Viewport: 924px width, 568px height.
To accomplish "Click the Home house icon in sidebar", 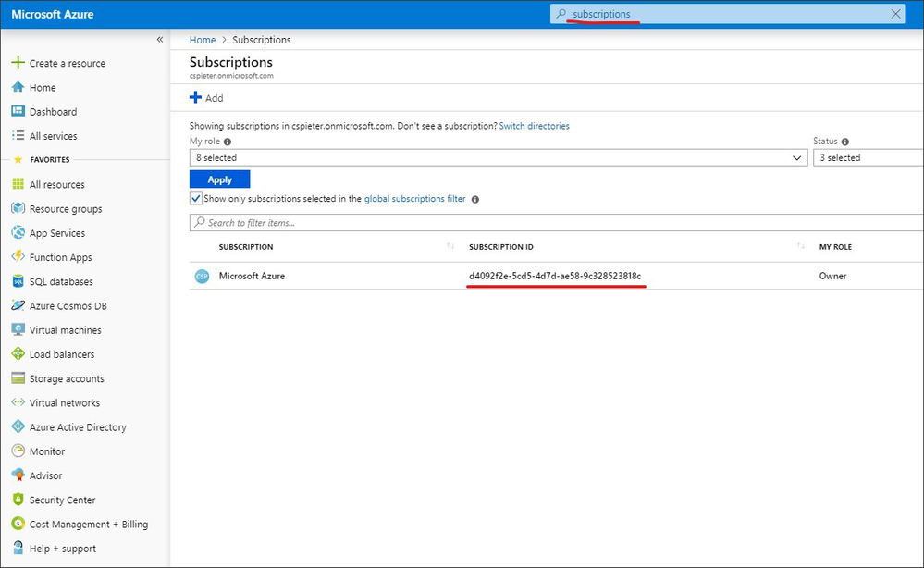I will click(x=18, y=87).
